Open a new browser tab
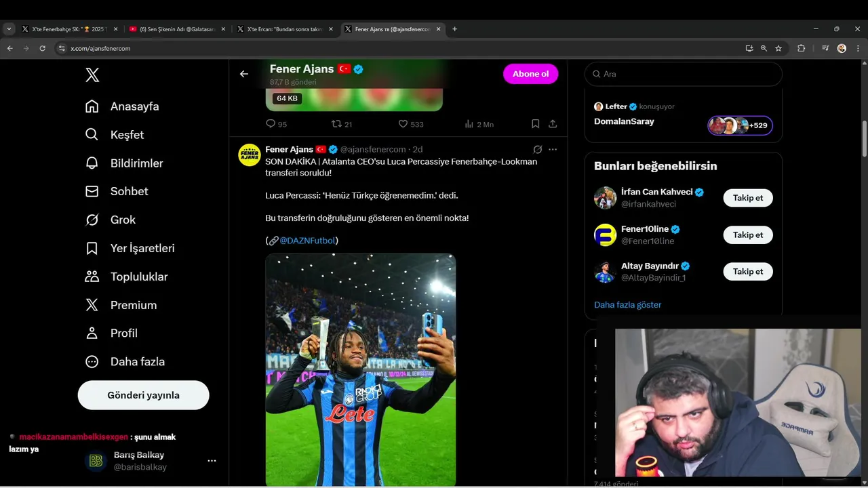The width and height of the screenshot is (868, 488). (454, 29)
